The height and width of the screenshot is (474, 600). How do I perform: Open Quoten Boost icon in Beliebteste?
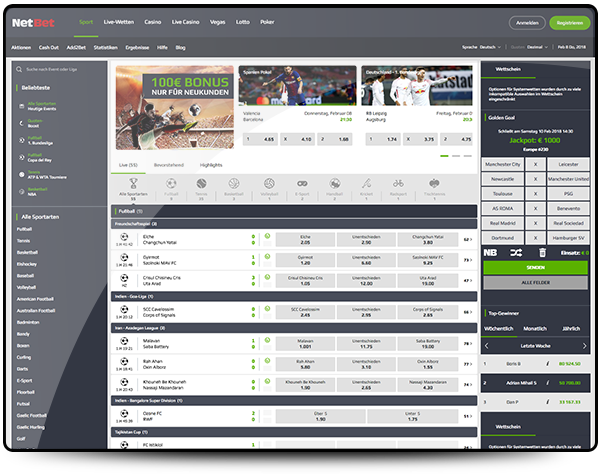pos(21,123)
